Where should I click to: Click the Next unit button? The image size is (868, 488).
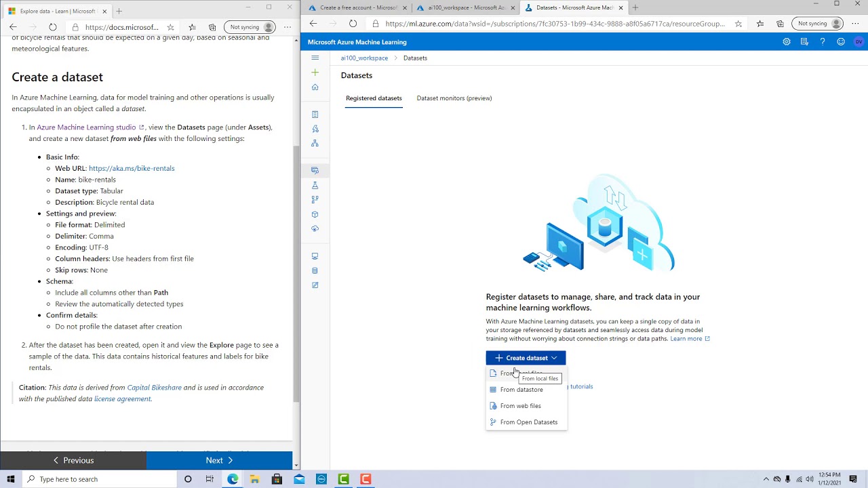coord(219,460)
